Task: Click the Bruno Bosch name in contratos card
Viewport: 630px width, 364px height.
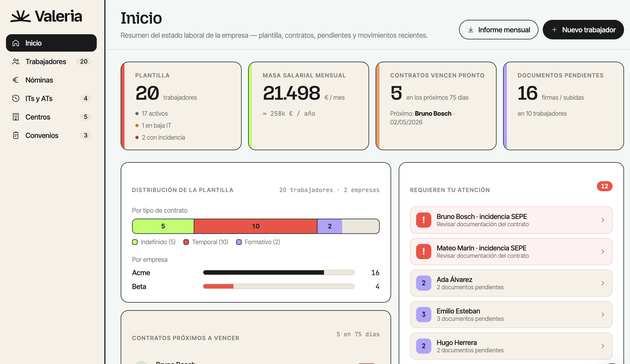Action: coord(433,114)
